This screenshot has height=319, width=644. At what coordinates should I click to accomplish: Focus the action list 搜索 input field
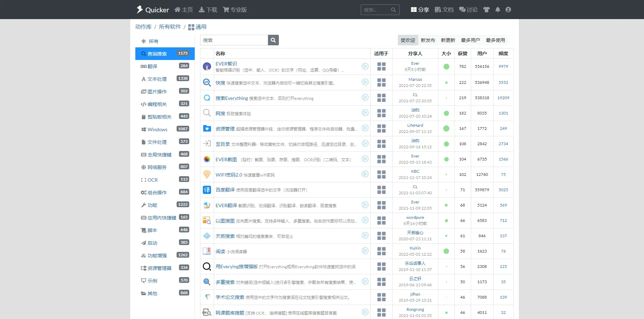(x=234, y=40)
